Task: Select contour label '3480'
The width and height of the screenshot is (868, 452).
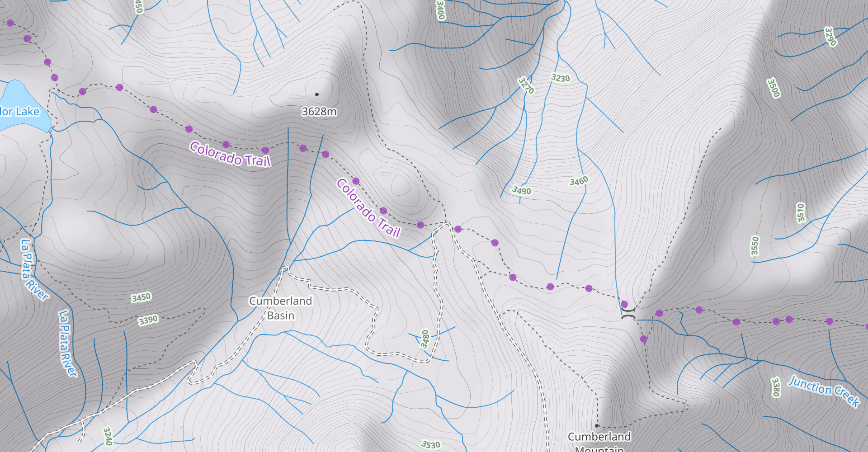Action: [425, 339]
